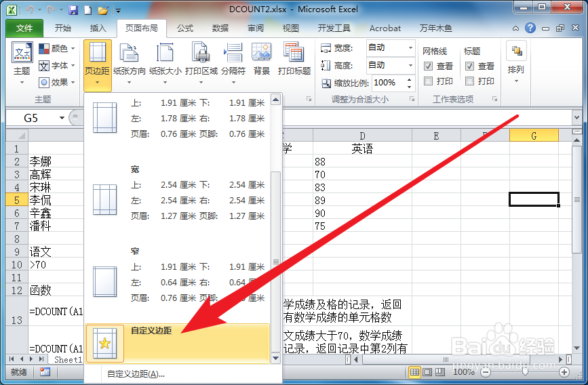588x385 pixels.
Task: Click Print Titles (打印标题) button
Action: 294,59
